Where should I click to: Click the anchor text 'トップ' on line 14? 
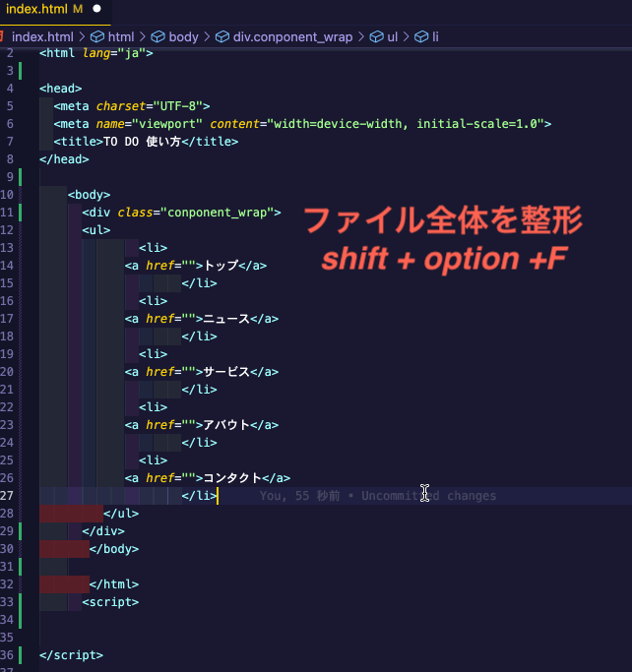click(221, 266)
